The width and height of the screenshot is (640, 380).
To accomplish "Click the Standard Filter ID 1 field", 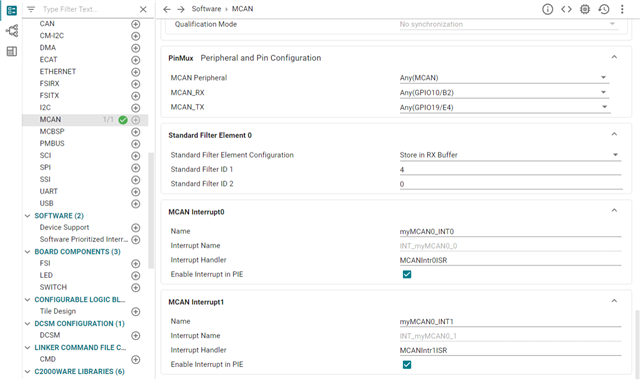I will [x=510, y=169].
